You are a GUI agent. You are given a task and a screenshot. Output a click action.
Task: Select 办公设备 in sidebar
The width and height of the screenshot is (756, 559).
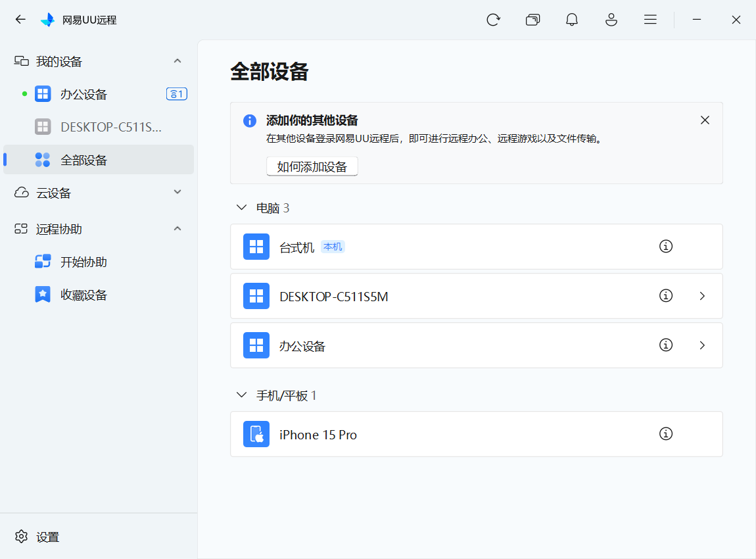[x=99, y=94]
